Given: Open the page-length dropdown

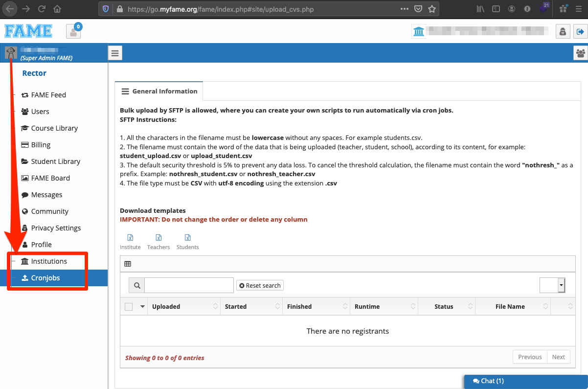Looking at the screenshot, I should [552, 285].
